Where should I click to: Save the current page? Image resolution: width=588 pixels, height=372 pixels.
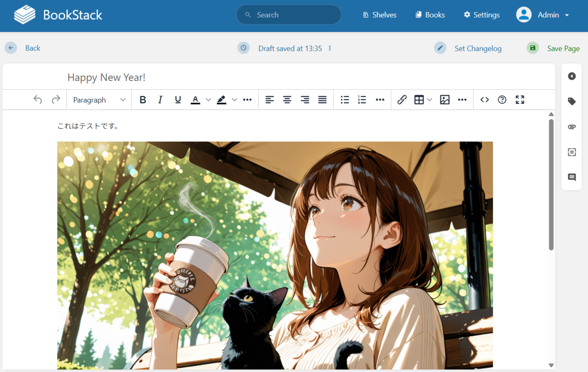(x=563, y=48)
